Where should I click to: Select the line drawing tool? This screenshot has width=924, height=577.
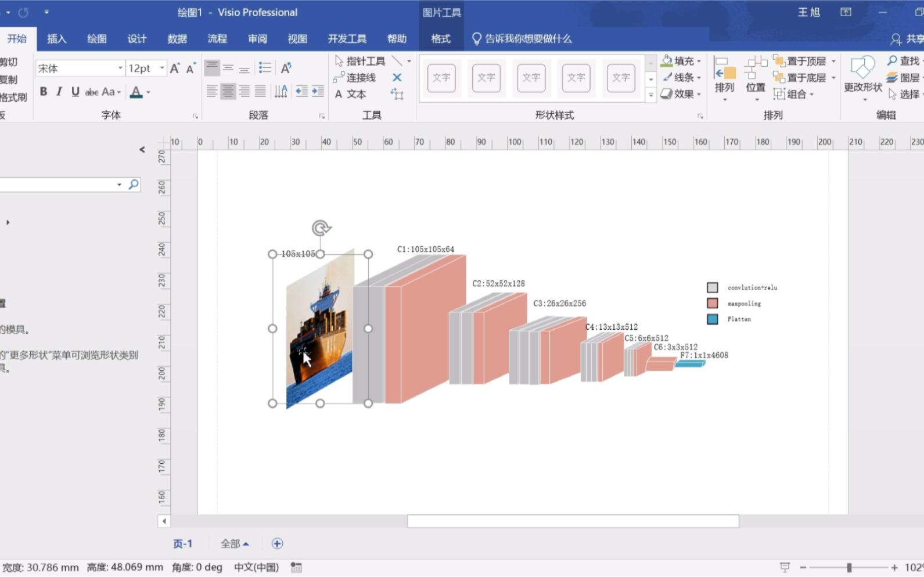click(x=397, y=61)
